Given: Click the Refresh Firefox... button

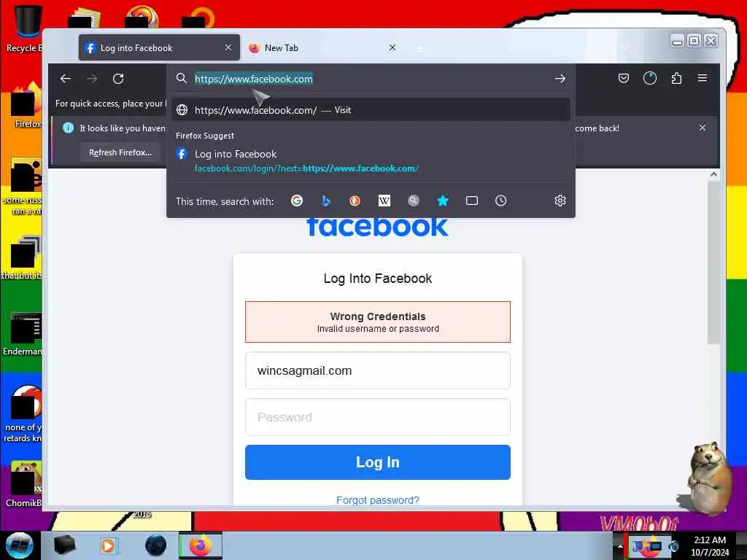Looking at the screenshot, I should pyautogui.click(x=120, y=152).
